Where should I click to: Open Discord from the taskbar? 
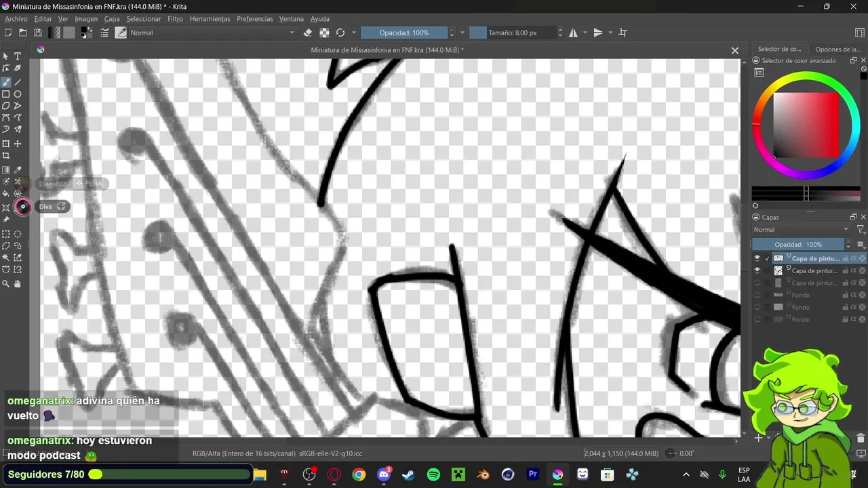pos(384,474)
